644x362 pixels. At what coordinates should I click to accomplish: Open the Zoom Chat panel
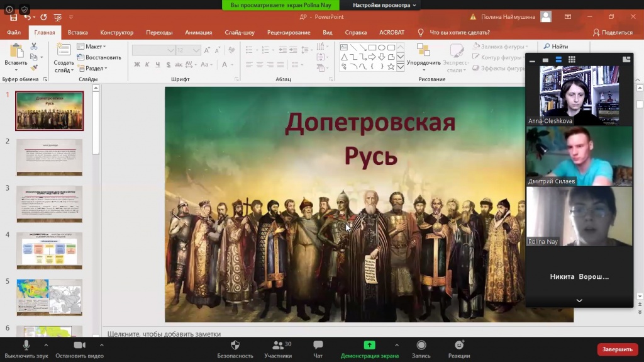[318, 346]
